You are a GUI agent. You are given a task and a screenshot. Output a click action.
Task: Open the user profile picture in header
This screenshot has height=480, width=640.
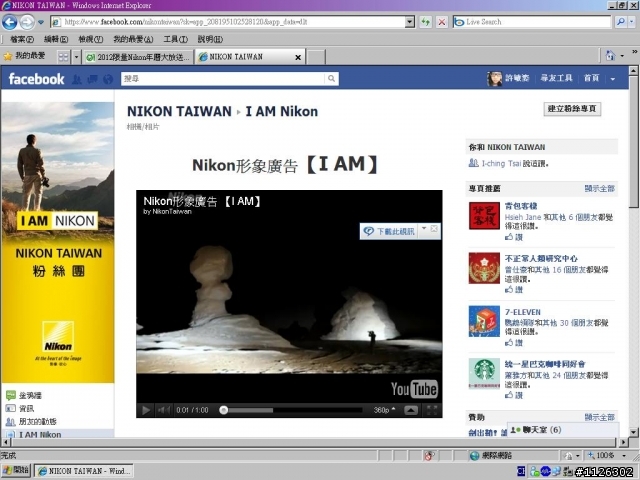[494, 78]
